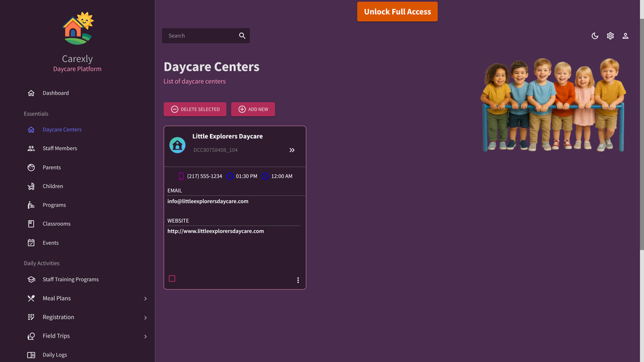Click the Little Explorers Daycare title

227,137
